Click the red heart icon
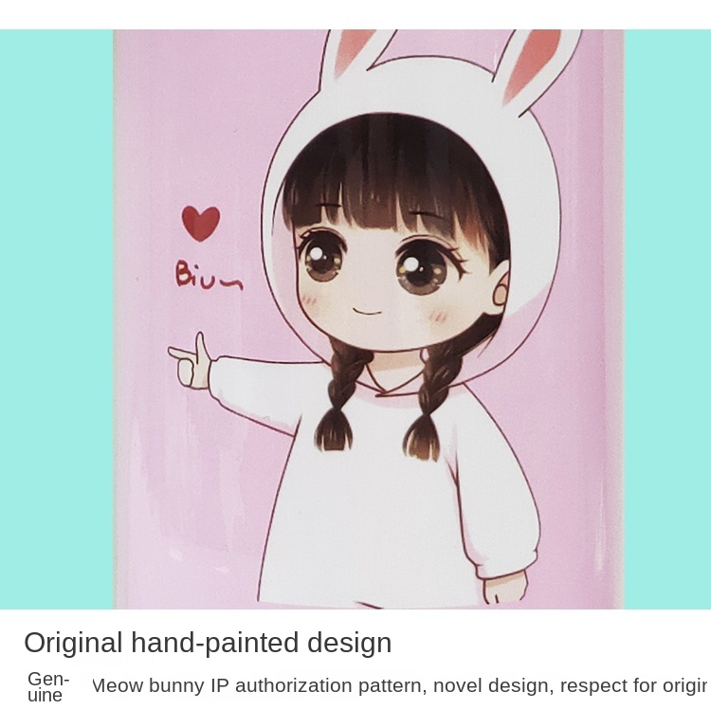The image size is (711, 728). (x=201, y=224)
